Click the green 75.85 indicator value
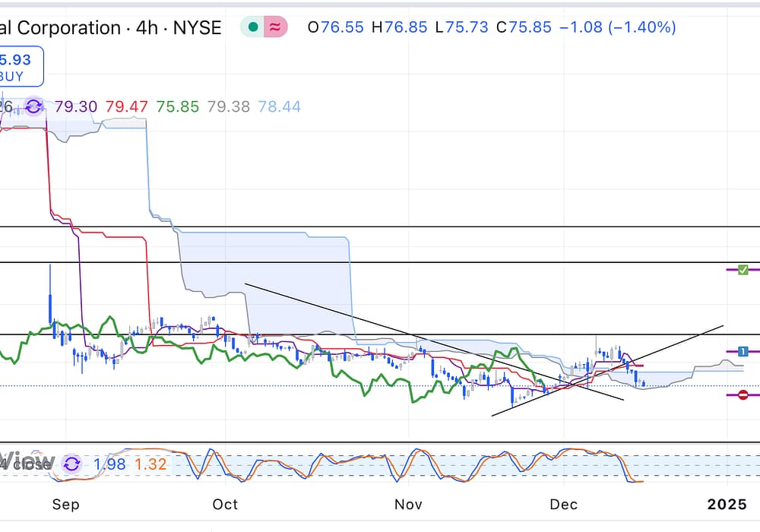 click(177, 106)
